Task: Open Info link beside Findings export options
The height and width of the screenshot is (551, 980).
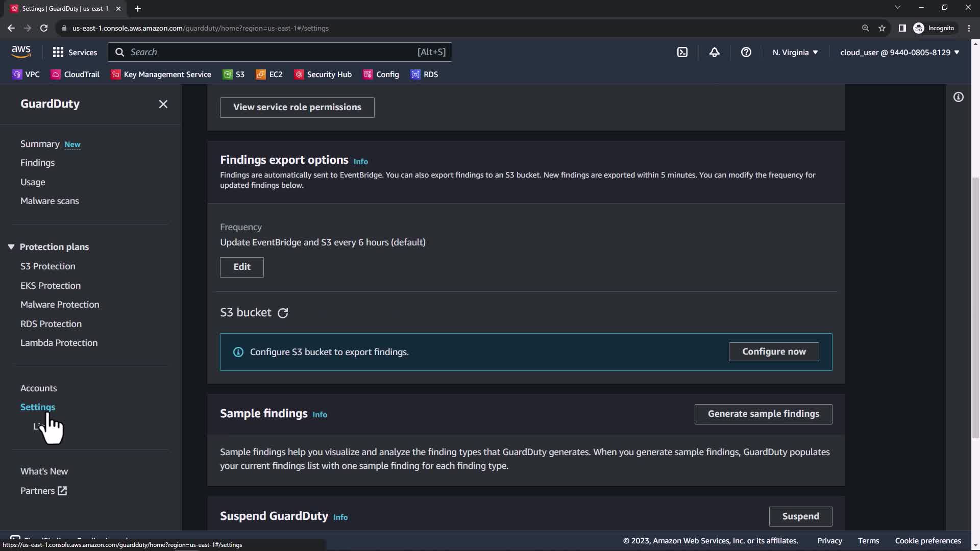Action: [x=360, y=161]
